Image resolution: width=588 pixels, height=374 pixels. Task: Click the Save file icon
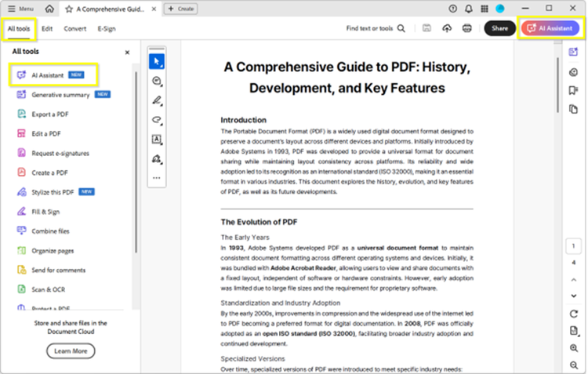[426, 28]
